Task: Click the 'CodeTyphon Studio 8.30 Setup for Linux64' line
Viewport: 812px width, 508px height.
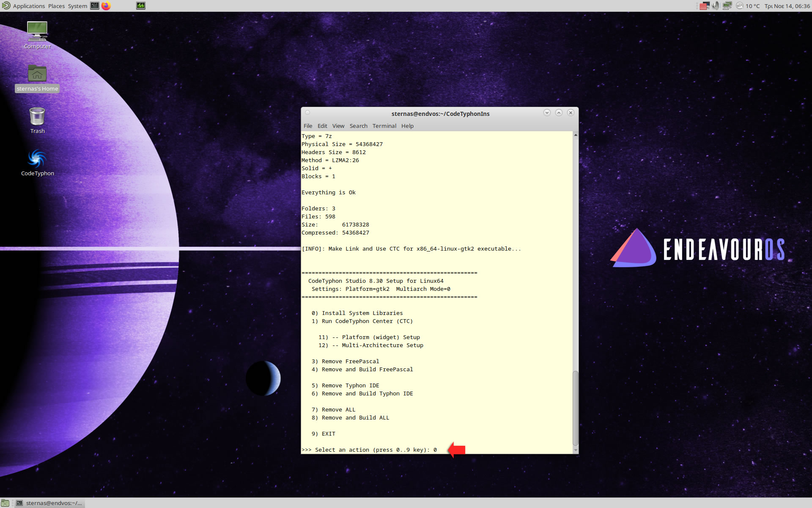Action: (x=376, y=281)
